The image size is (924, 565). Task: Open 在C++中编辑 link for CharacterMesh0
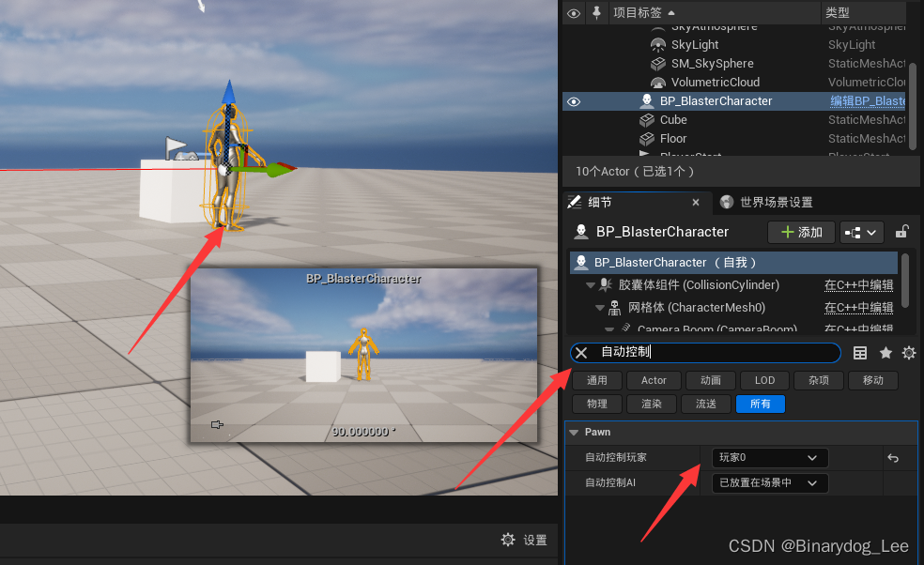click(858, 308)
